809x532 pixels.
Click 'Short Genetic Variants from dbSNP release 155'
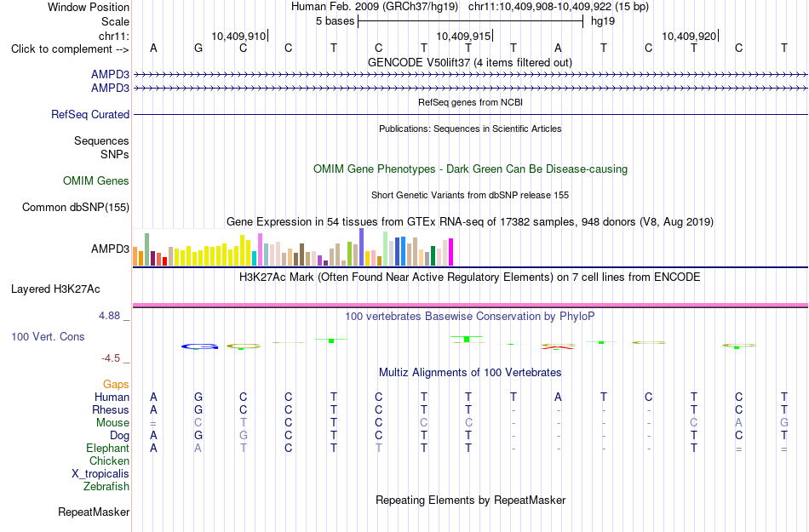pos(470,196)
